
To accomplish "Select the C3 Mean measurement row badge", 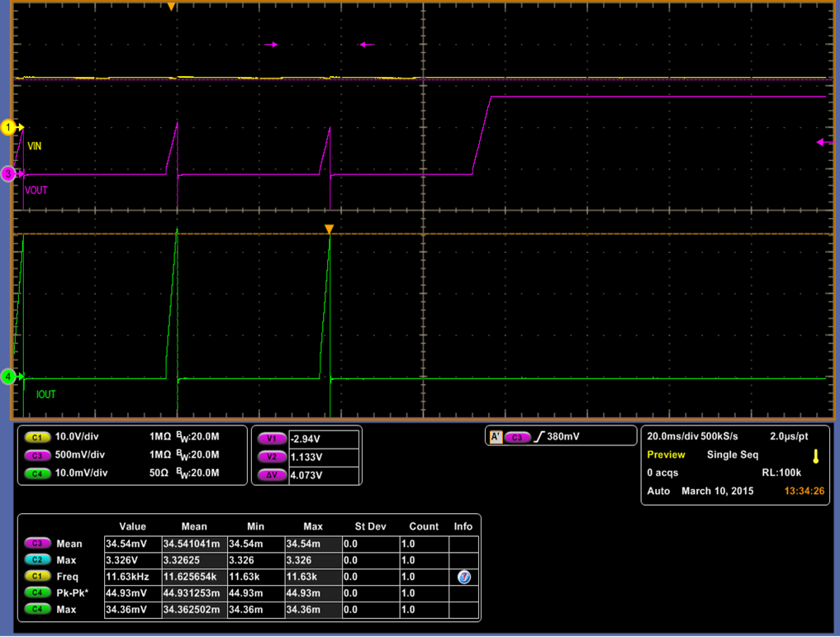I will click(x=37, y=544).
